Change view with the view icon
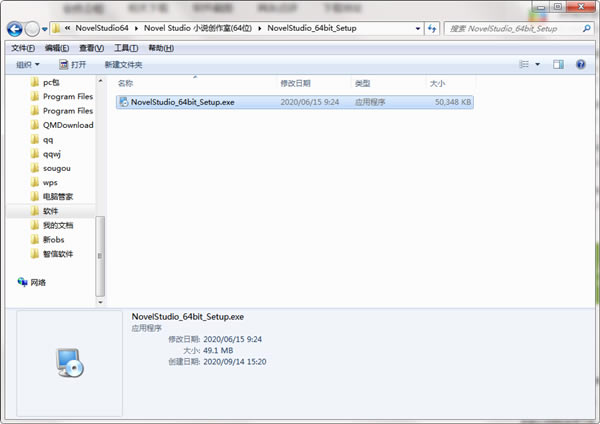Viewport: 600px width, 424px height. tap(524, 64)
